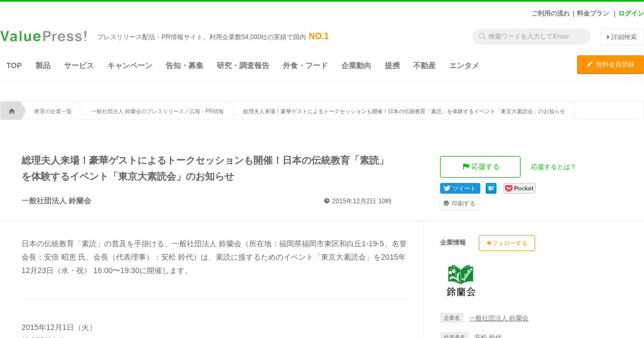Open the 料金プラン link

pyautogui.click(x=593, y=13)
